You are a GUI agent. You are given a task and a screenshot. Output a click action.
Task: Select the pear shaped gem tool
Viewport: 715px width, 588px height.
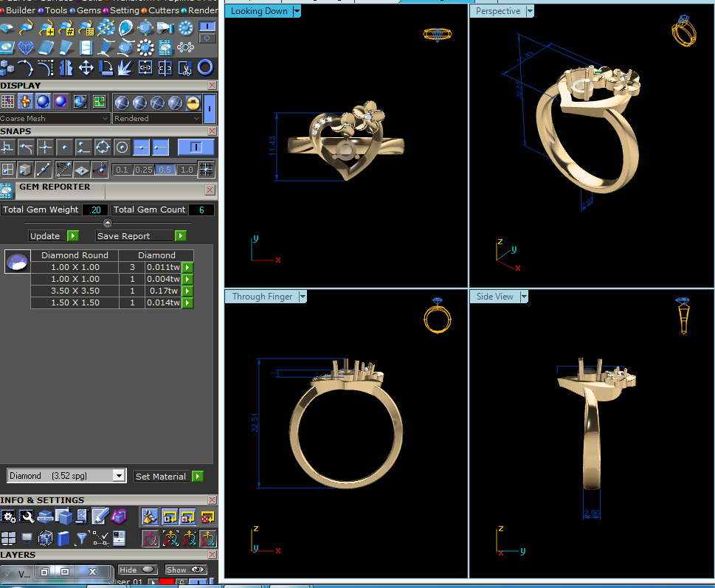[x=126, y=28]
